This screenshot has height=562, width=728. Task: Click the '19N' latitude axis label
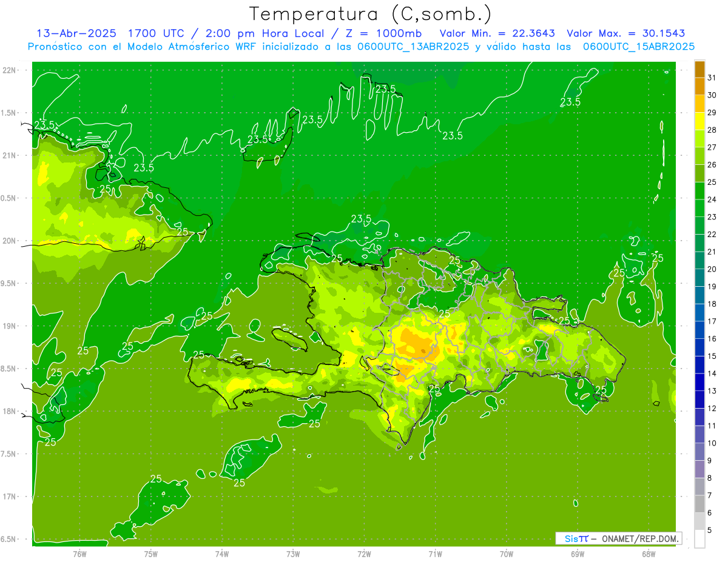(10, 326)
